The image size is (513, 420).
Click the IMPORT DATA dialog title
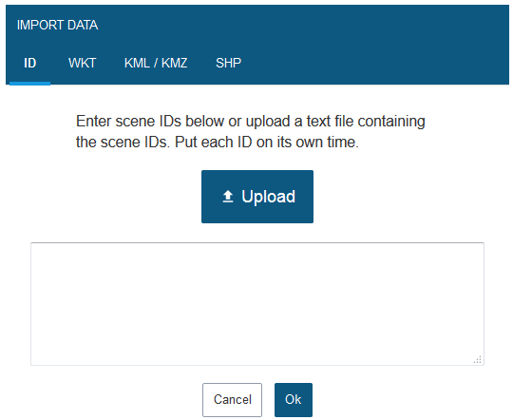(57, 26)
